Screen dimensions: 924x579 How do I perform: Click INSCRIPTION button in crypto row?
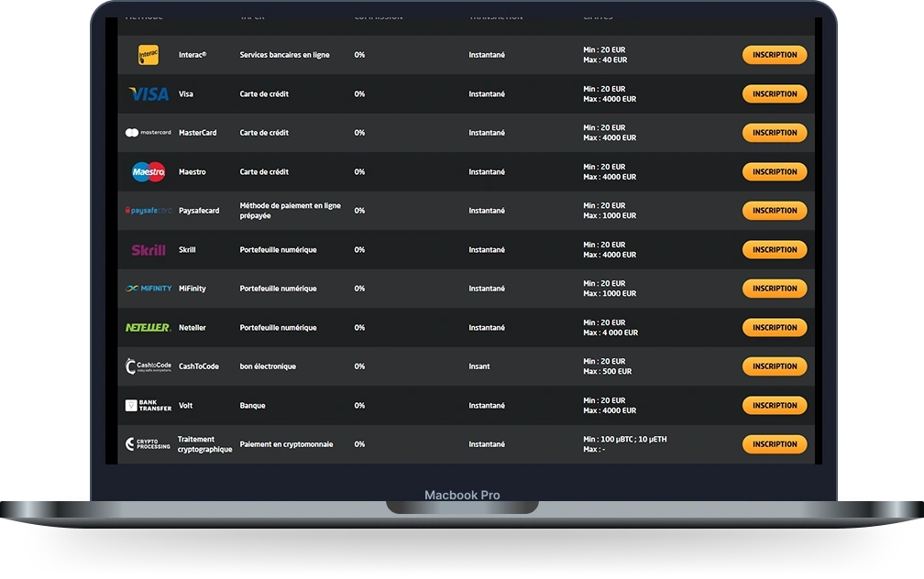(775, 444)
